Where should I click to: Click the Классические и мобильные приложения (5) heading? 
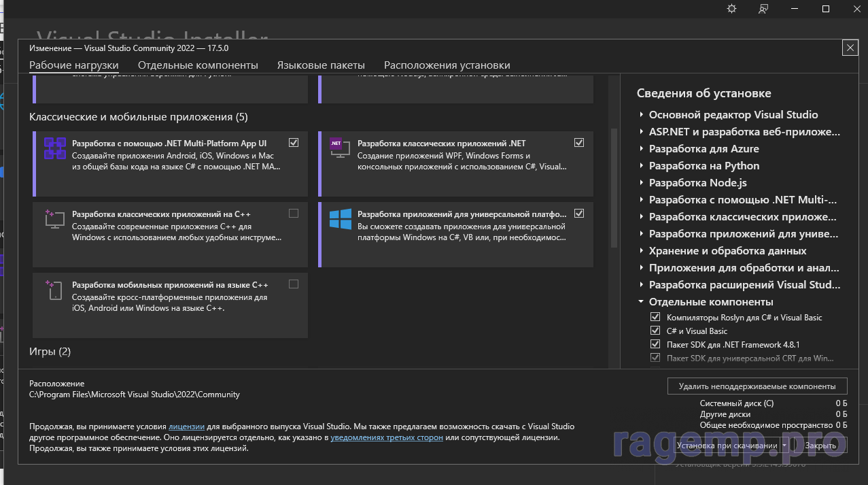[139, 117]
